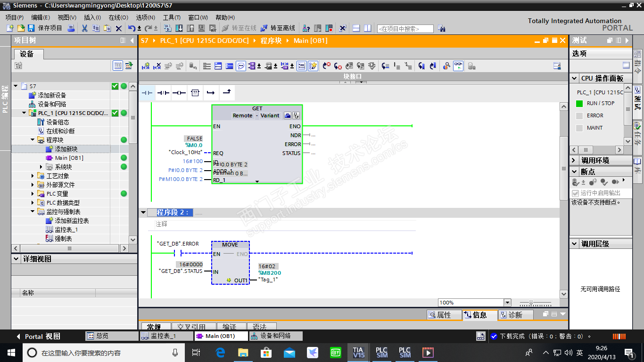Screen dimensions: 644x362
Task: Click the 保存项目 button
Action: click(x=45, y=28)
